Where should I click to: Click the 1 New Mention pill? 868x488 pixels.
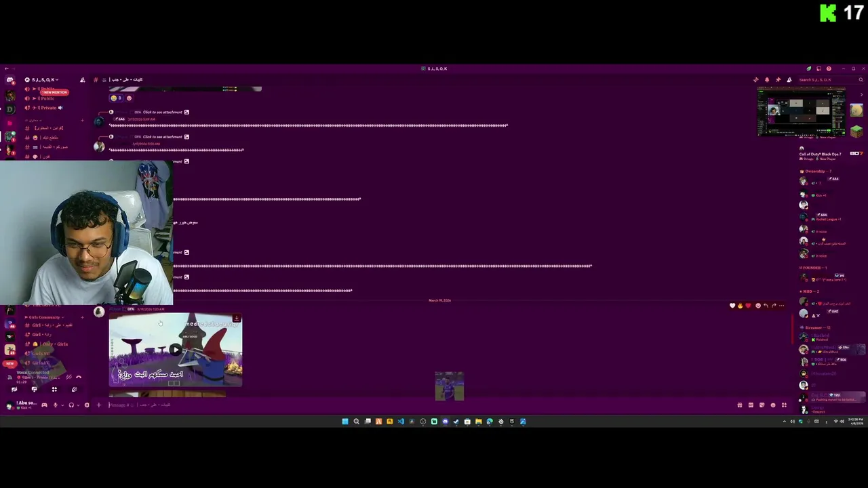pos(54,92)
